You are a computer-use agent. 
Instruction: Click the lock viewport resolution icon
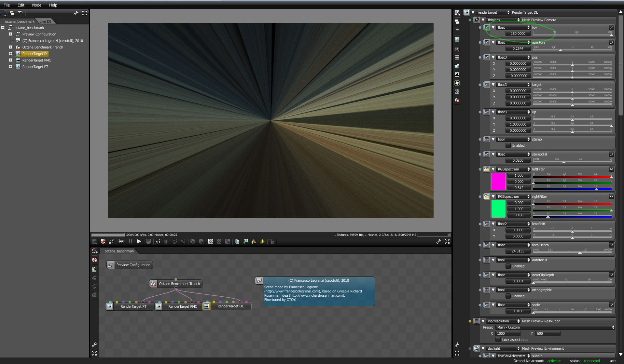tap(272, 241)
